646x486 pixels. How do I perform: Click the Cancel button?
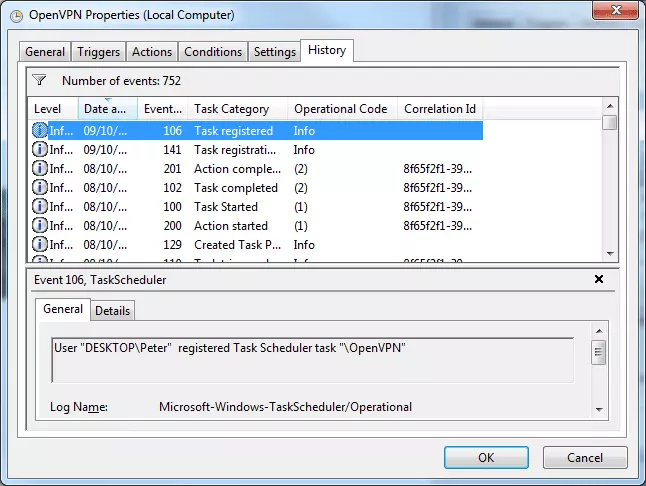coord(585,458)
